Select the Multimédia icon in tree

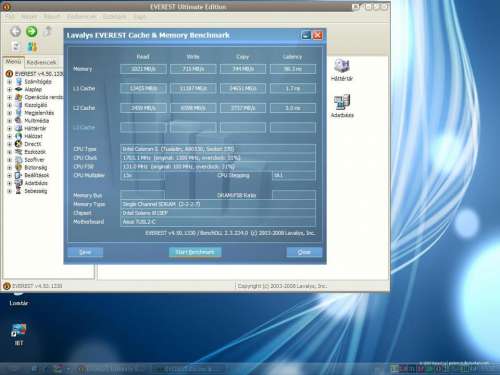pyautogui.click(x=19, y=120)
